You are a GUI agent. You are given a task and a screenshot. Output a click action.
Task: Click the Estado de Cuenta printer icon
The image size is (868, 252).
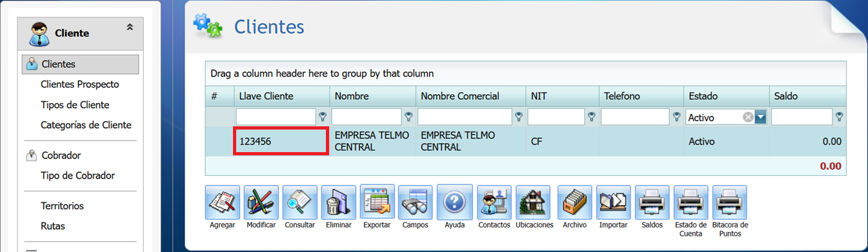(691, 202)
